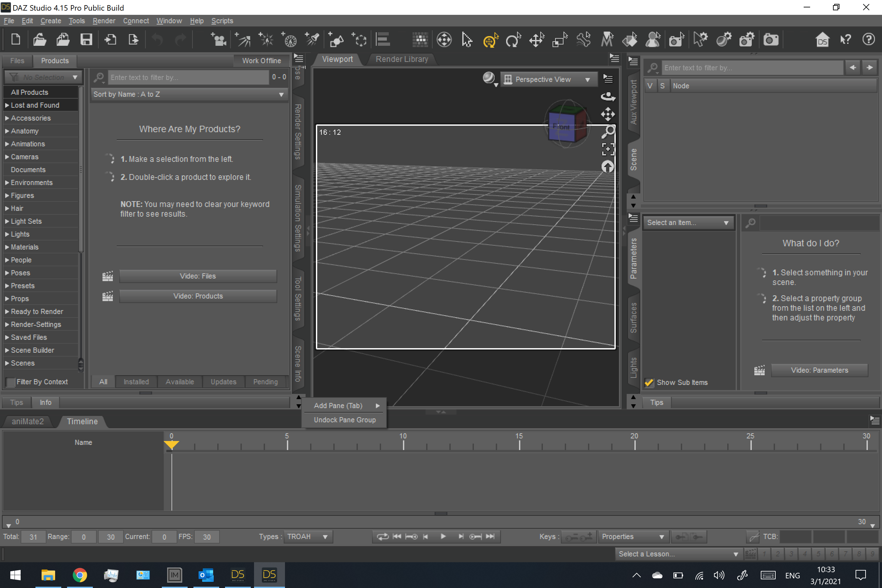
Task: Click the orbit view control icon
Action: pyautogui.click(x=607, y=96)
